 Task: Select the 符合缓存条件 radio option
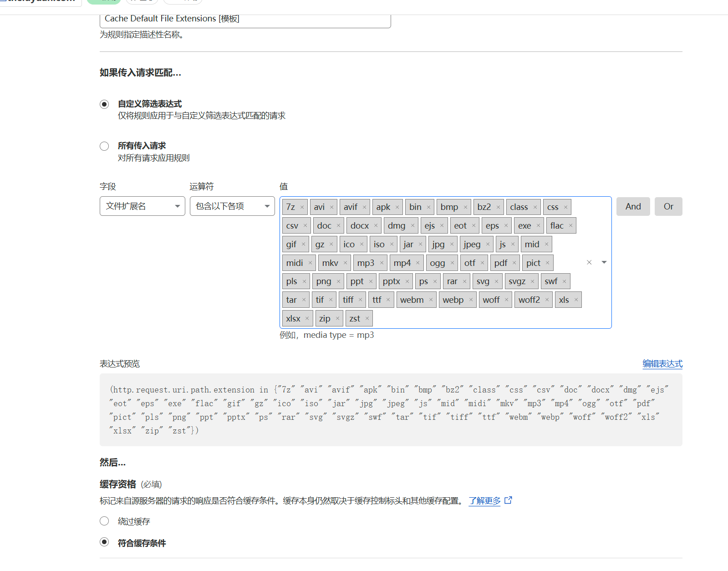[104, 542]
